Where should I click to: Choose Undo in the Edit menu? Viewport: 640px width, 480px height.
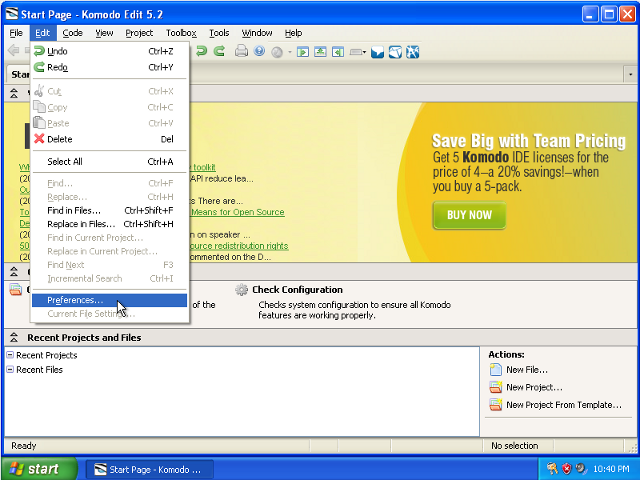pyautogui.click(x=109, y=51)
